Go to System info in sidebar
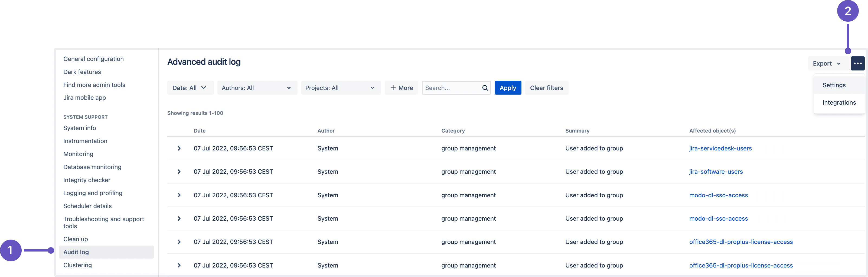This screenshot has width=868, height=277. click(x=80, y=128)
